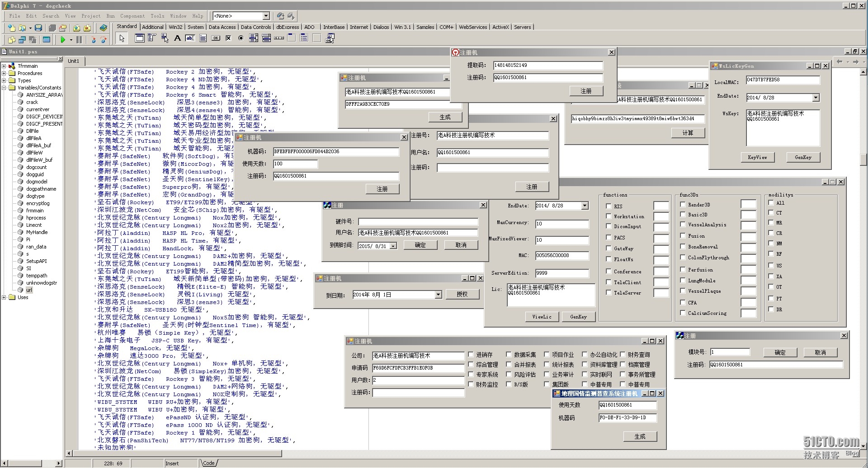Click the New items toolbar icon
The width and height of the screenshot is (868, 468).
pyautogui.click(x=12, y=28)
